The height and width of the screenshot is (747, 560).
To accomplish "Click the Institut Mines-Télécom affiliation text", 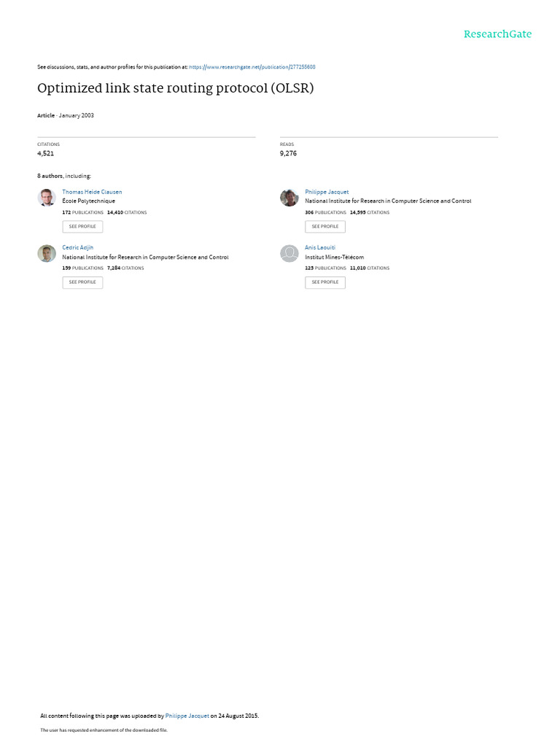I will pyautogui.click(x=334, y=258).
